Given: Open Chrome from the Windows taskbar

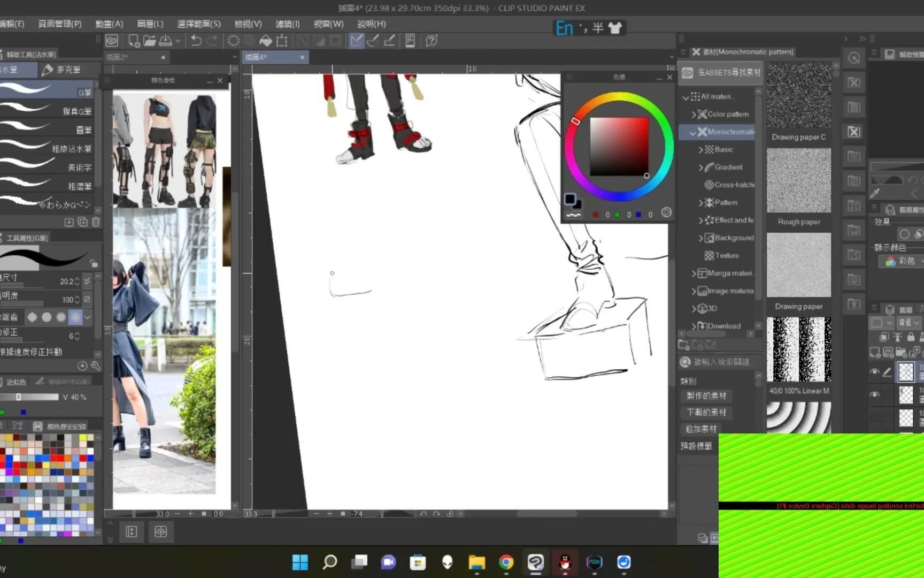Looking at the screenshot, I should click(x=506, y=562).
